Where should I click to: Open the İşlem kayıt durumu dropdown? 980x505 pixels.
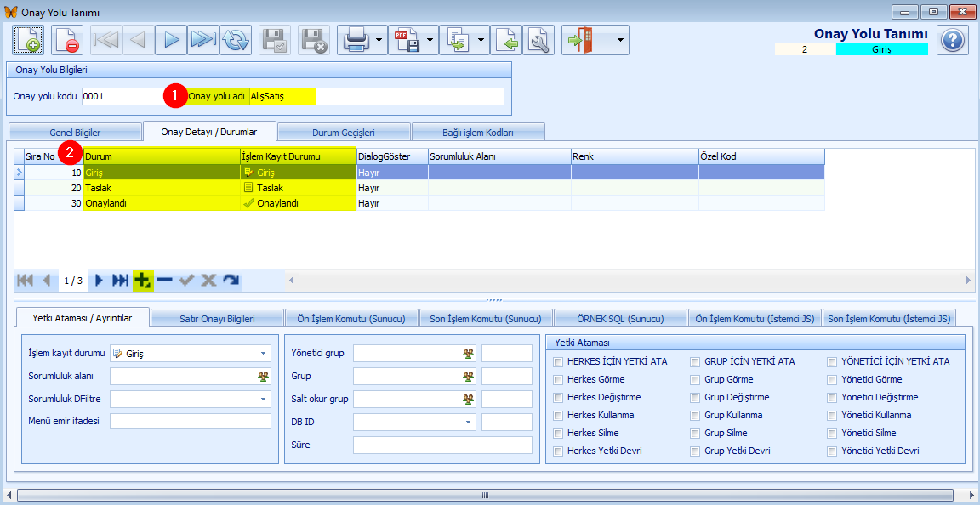click(x=263, y=354)
